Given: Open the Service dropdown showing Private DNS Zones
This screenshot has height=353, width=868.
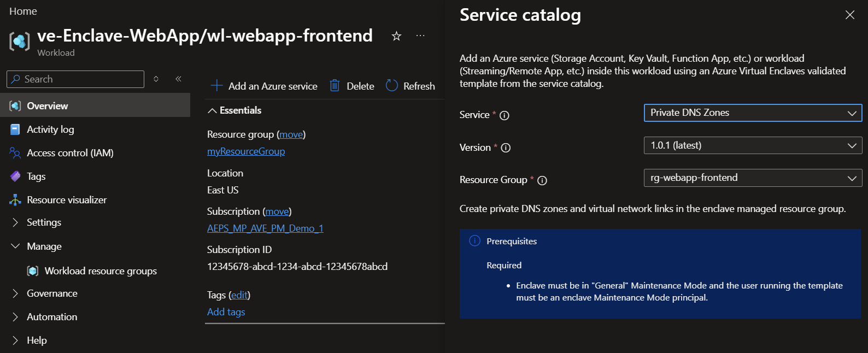Looking at the screenshot, I should 753,113.
